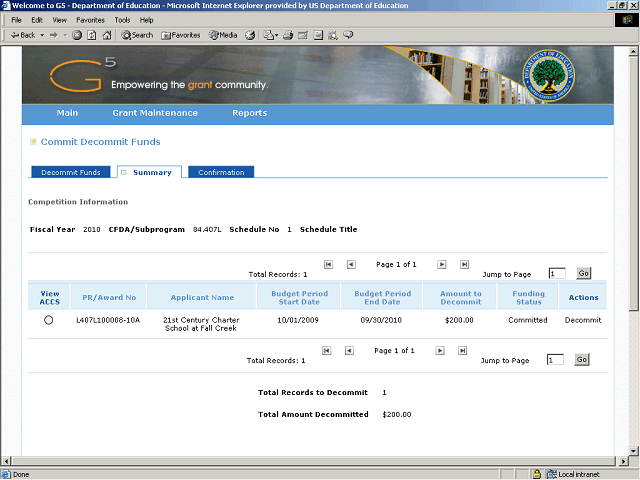Click the Local intranet zone indicator
The height and width of the screenshot is (480, 640).
coord(574,474)
